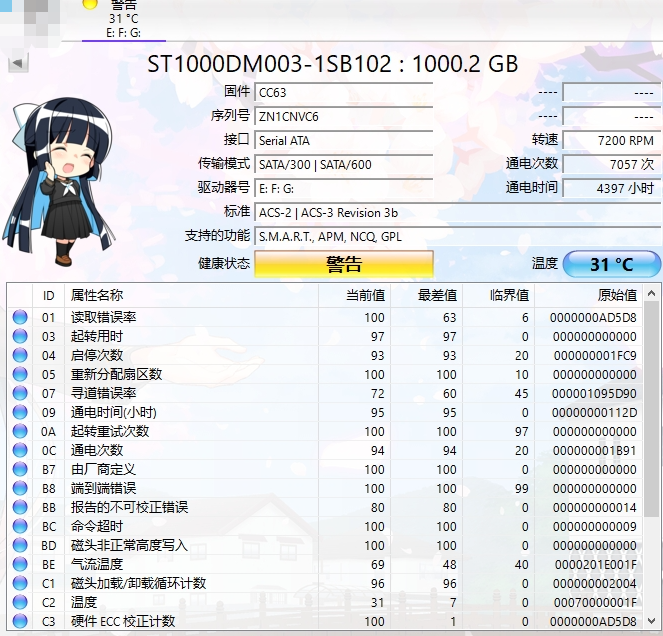Image resolution: width=663 pixels, height=636 pixels.
Task: Click the scrollbar up arrow
Action: [651, 293]
